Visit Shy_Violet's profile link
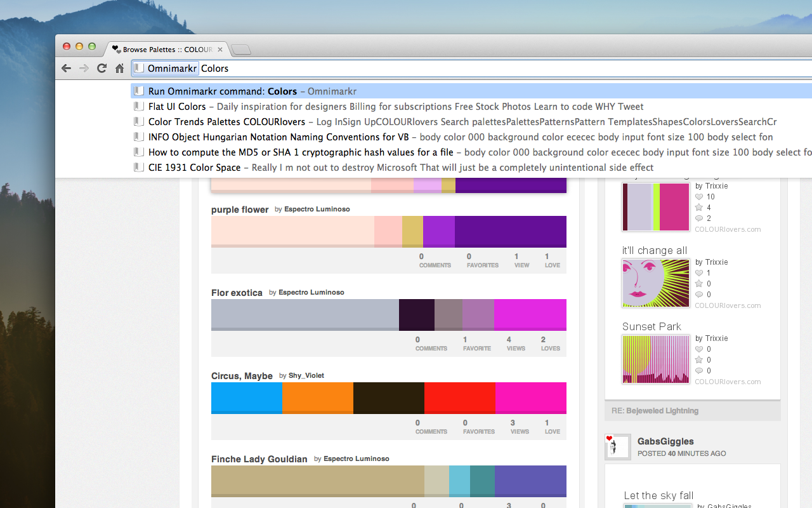Viewport: 812px width, 508px height. coord(306,375)
